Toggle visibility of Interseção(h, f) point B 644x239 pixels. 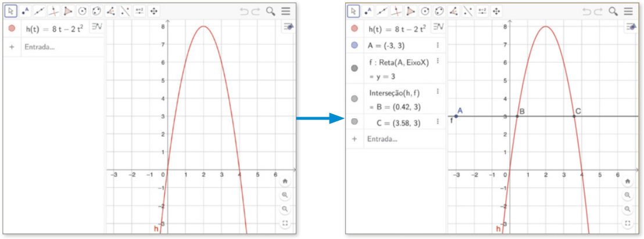point(355,99)
